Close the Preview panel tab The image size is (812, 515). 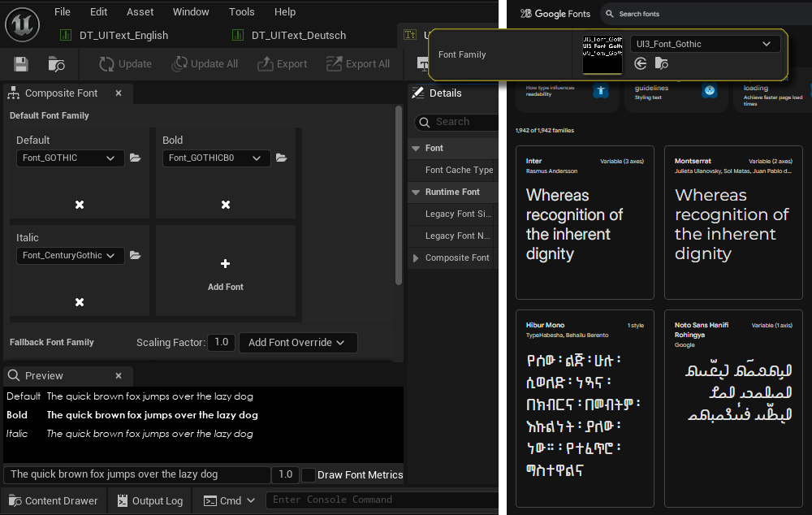point(119,375)
